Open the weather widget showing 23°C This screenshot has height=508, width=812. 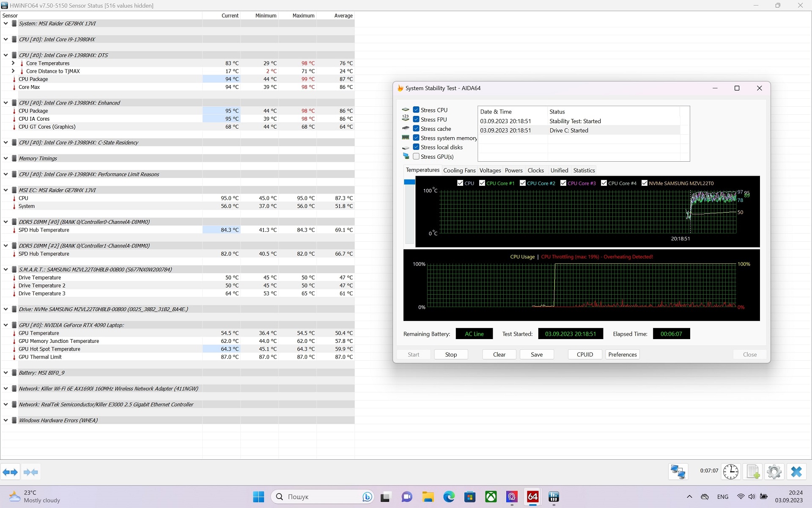tap(35, 497)
